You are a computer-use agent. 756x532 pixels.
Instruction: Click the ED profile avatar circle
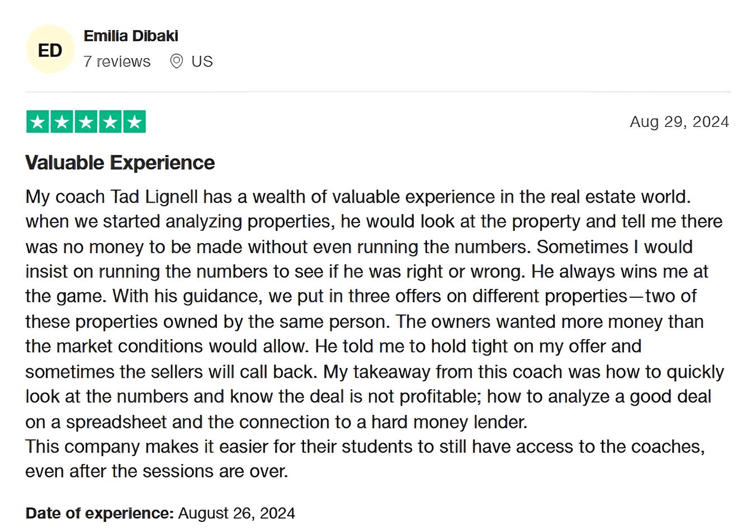[x=50, y=50]
